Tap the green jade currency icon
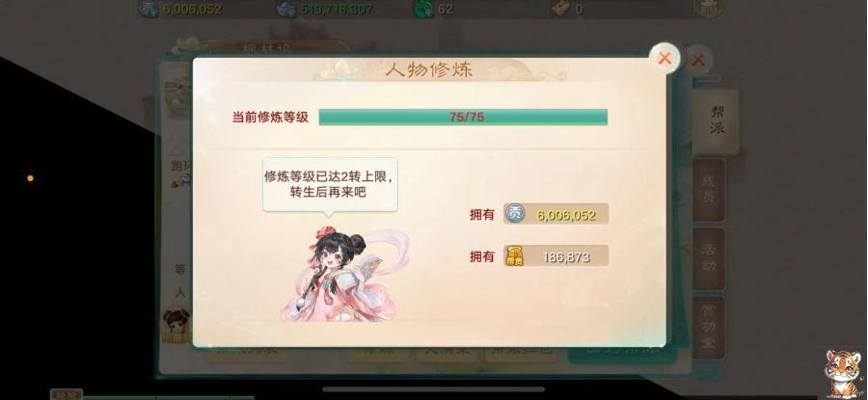The width and height of the screenshot is (868, 400). 424,9
